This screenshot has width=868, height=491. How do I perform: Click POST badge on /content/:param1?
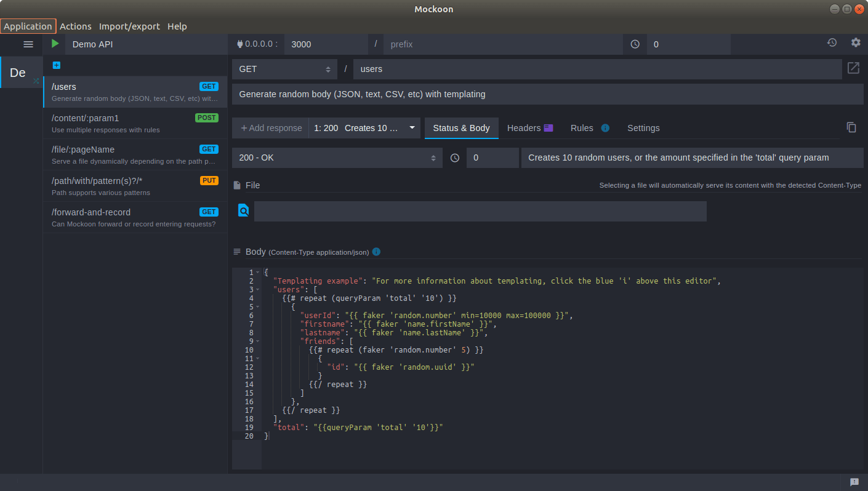207,118
